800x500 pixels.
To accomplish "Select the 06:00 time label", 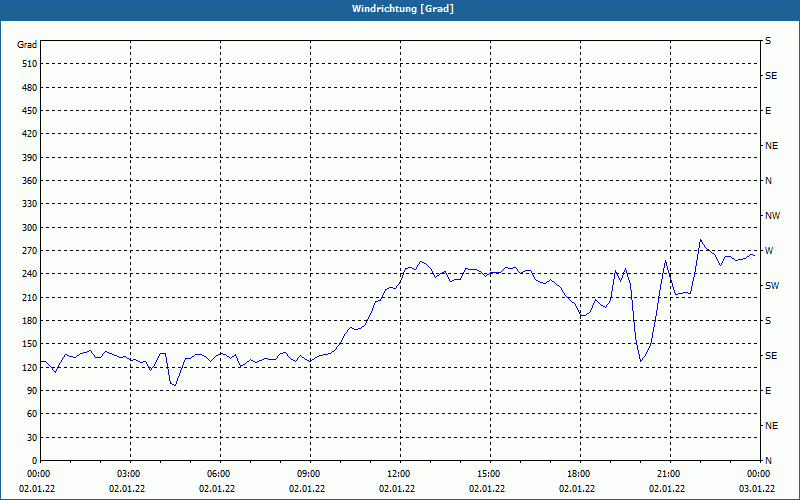I will [x=220, y=474].
